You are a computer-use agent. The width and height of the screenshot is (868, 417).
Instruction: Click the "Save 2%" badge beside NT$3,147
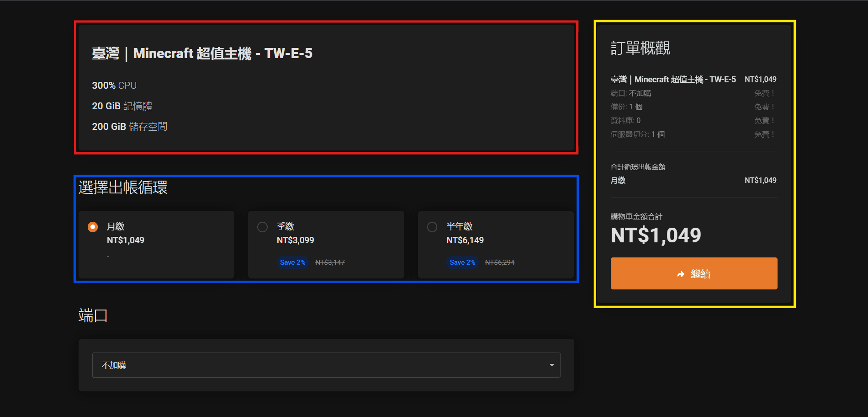pos(292,262)
